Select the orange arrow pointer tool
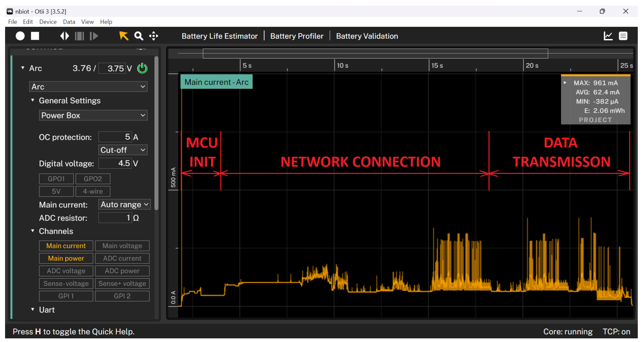The image size is (644, 342). tap(124, 36)
